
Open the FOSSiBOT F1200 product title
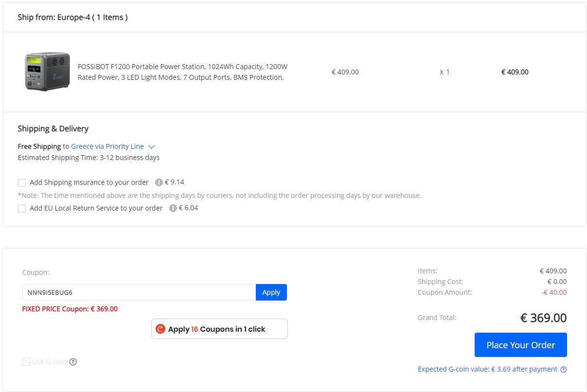183,72
